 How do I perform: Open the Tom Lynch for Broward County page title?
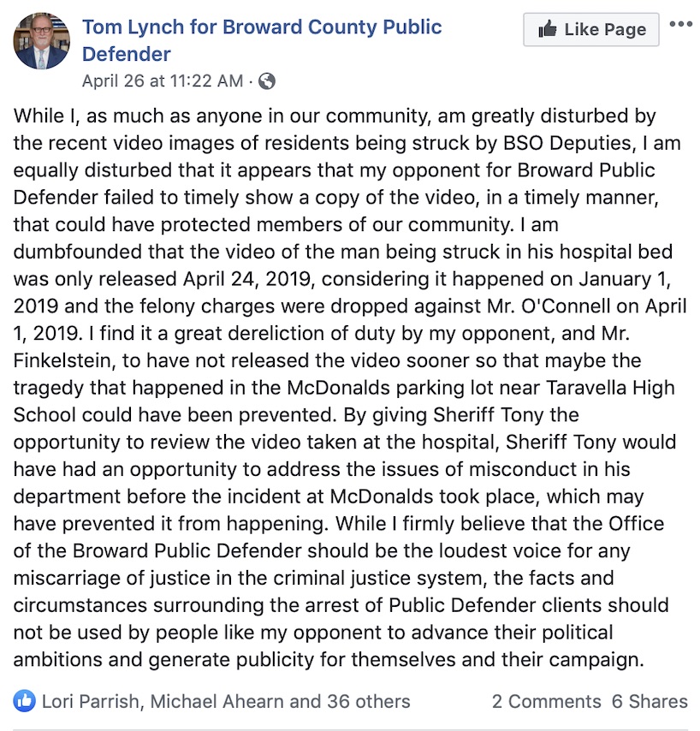click(x=262, y=40)
